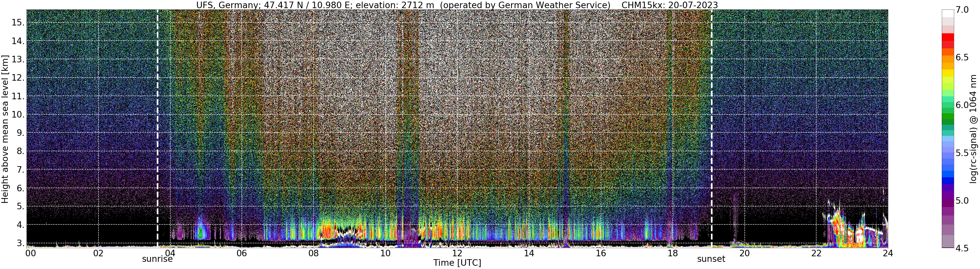Click the 3. km height tick label
The height and width of the screenshot is (269, 980).
coord(20,243)
